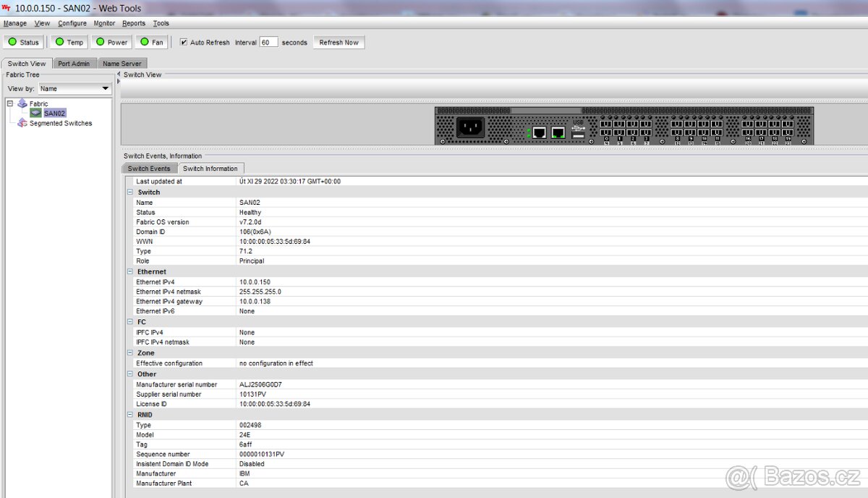Switch to the Switch View tab
Screen dimensions: 868x498
27,64
